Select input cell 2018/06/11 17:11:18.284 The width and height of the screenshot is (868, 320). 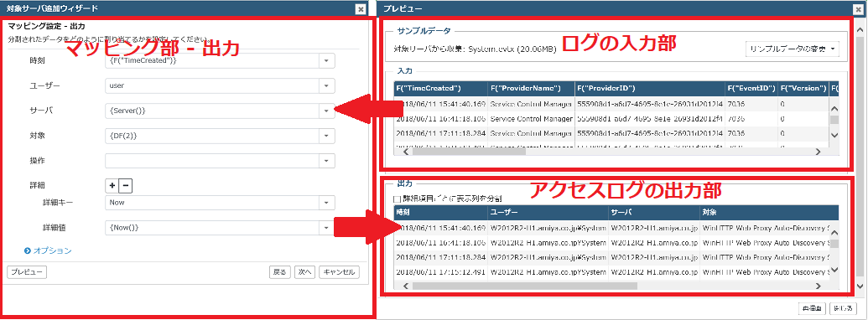tap(440, 133)
